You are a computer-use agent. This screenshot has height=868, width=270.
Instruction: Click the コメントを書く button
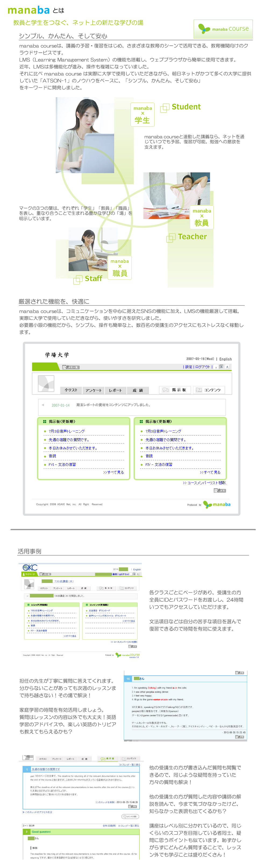tap(130, 816)
